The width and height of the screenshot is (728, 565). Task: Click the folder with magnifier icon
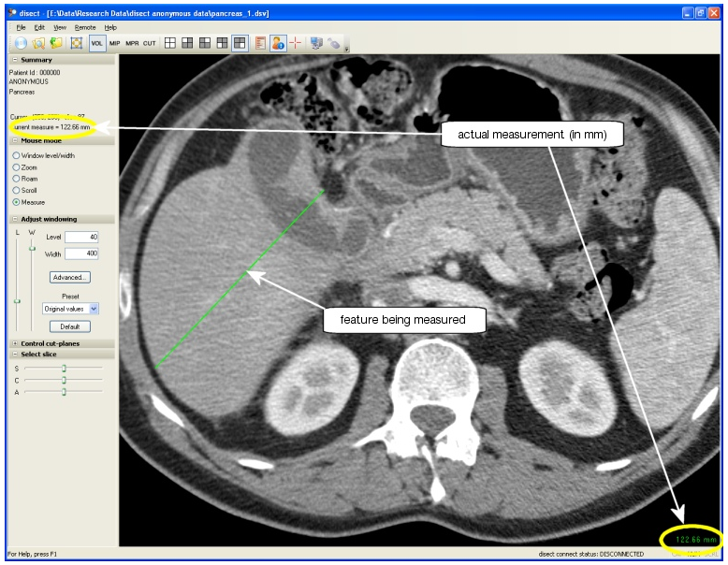pyautogui.click(x=38, y=43)
